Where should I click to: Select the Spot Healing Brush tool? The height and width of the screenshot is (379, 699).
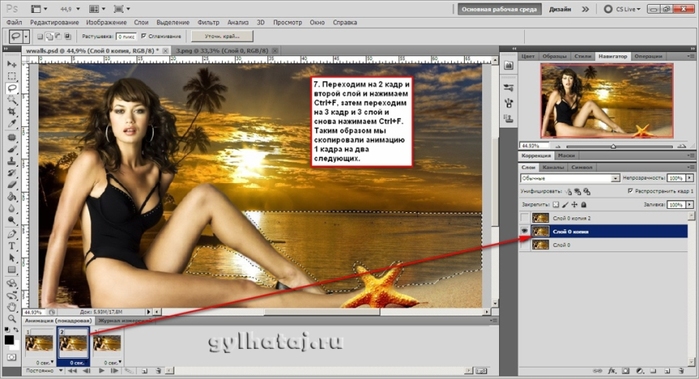[x=12, y=138]
